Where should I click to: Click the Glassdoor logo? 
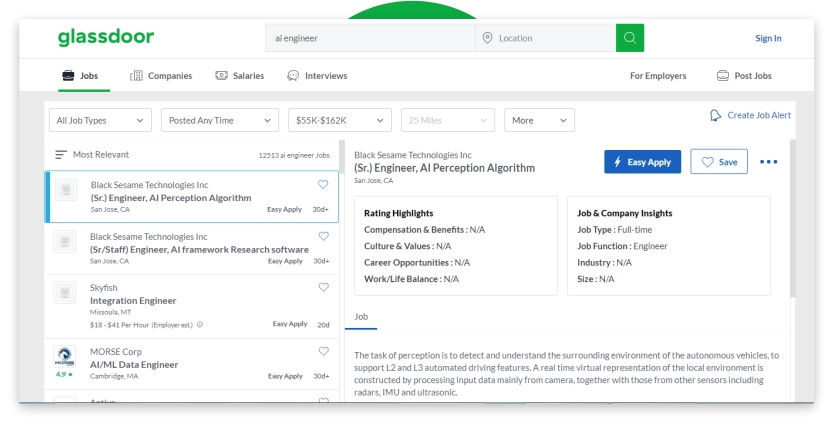pos(104,37)
